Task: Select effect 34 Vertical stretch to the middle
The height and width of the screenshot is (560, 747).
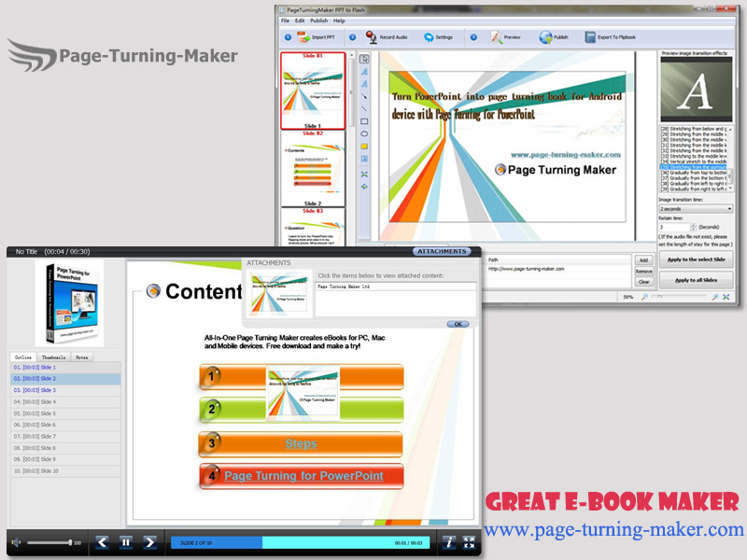Action: [x=694, y=161]
